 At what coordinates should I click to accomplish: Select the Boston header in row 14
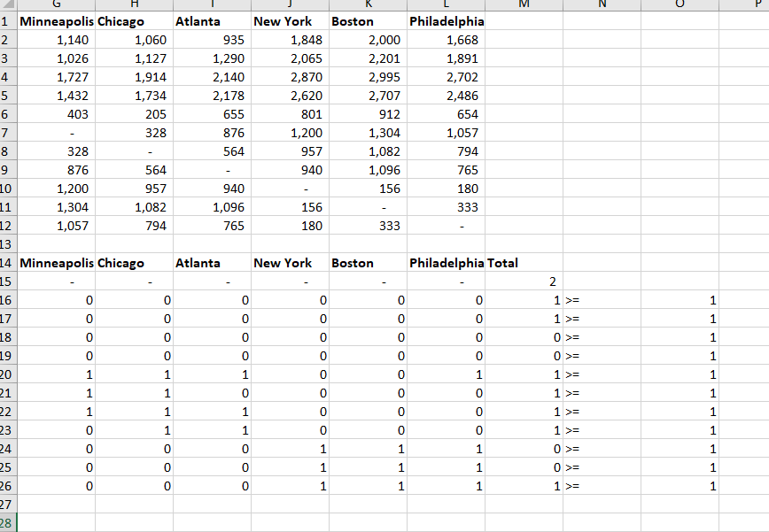pos(368,263)
